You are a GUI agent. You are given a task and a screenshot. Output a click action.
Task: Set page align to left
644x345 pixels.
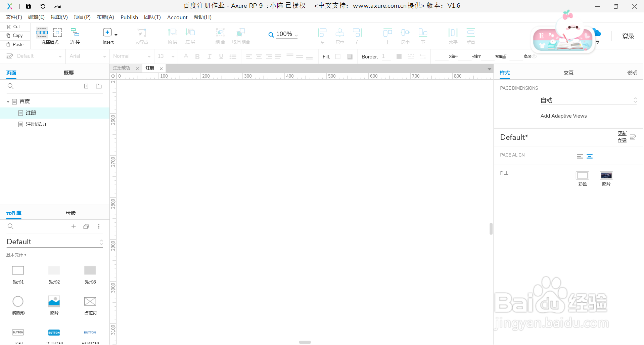pyautogui.click(x=580, y=156)
